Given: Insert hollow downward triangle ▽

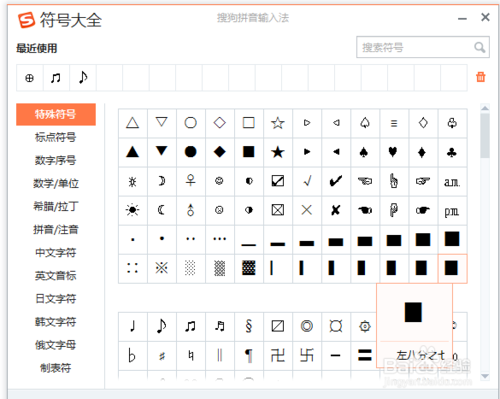Looking at the screenshot, I should tap(162, 123).
